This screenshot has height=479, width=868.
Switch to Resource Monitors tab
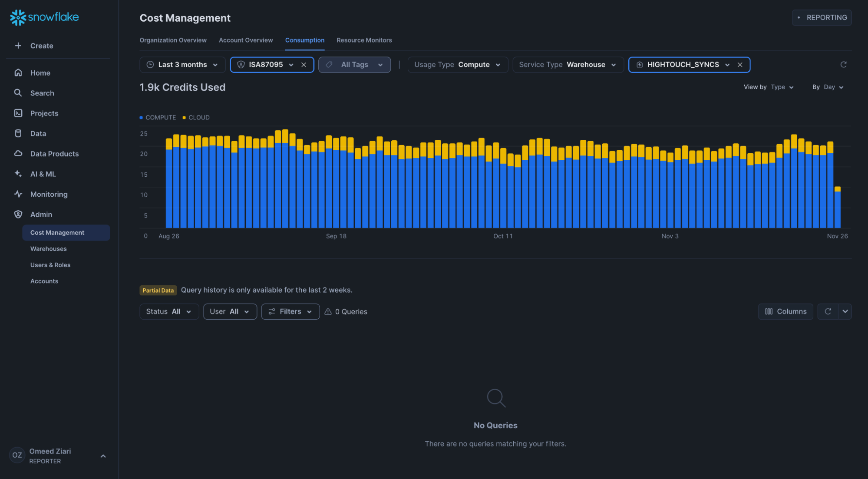(364, 40)
